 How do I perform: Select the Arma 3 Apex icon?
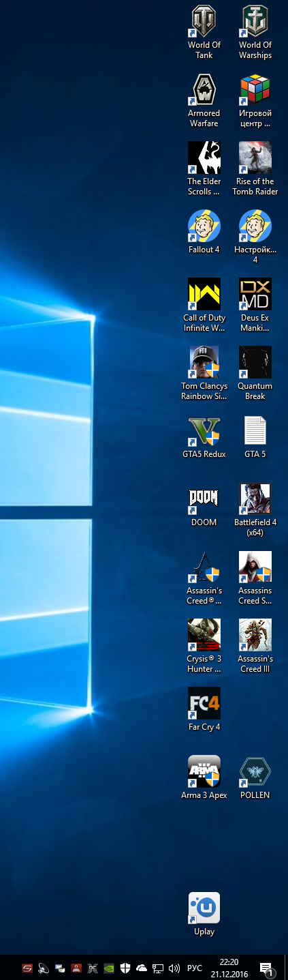pos(204,771)
